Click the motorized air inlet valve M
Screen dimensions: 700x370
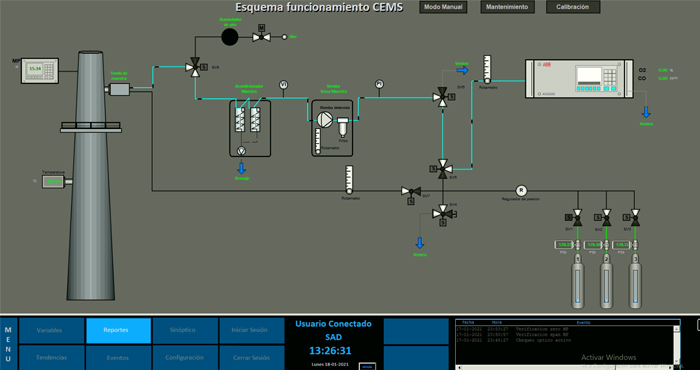pyautogui.click(x=261, y=35)
